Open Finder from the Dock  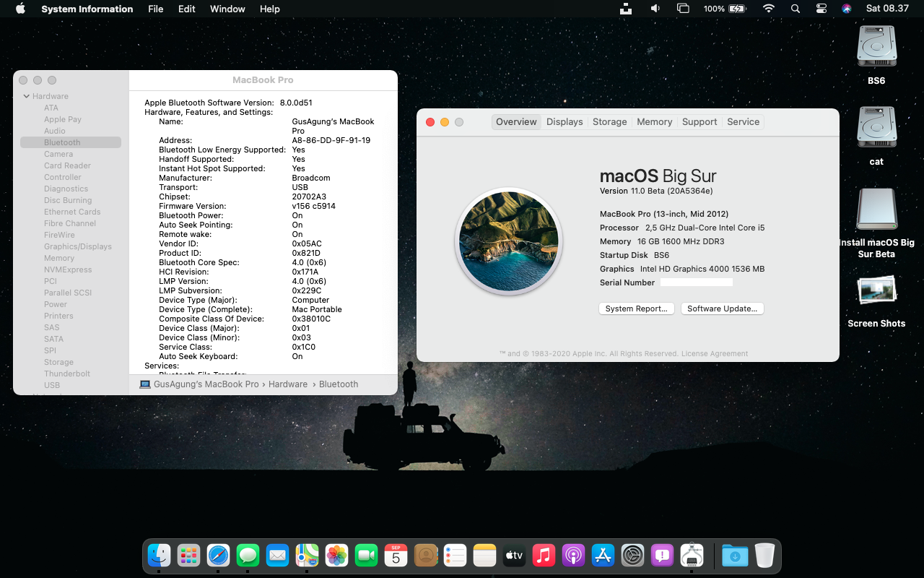[159, 555]
